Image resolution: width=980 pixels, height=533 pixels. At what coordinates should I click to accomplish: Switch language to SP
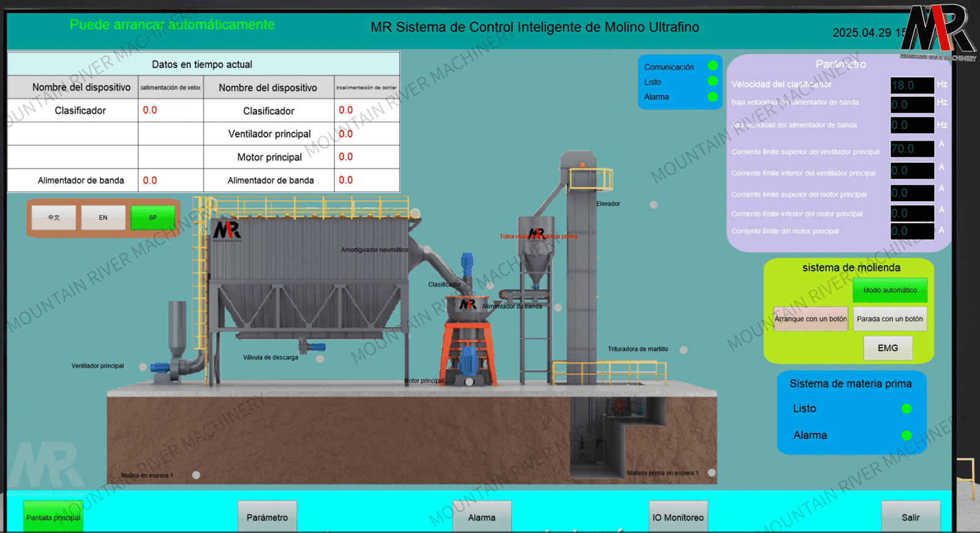click(153, 217)
